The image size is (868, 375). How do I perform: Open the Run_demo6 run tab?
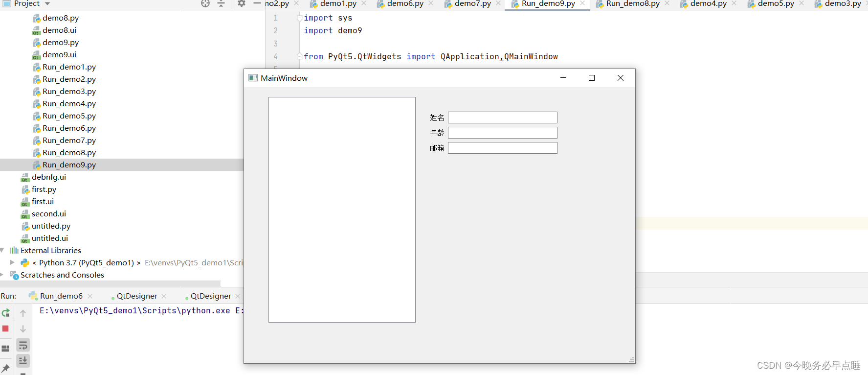(61, 296)
